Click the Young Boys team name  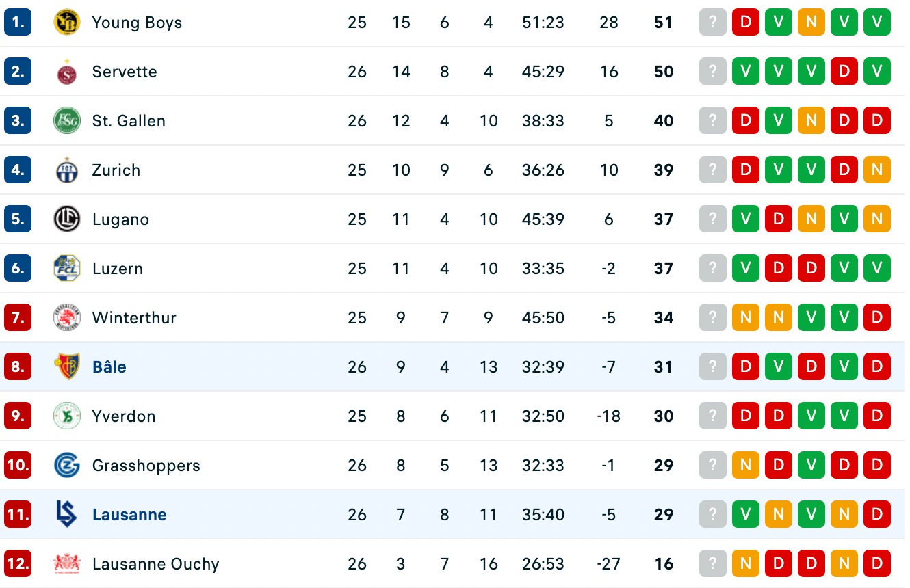pos(138,23)
